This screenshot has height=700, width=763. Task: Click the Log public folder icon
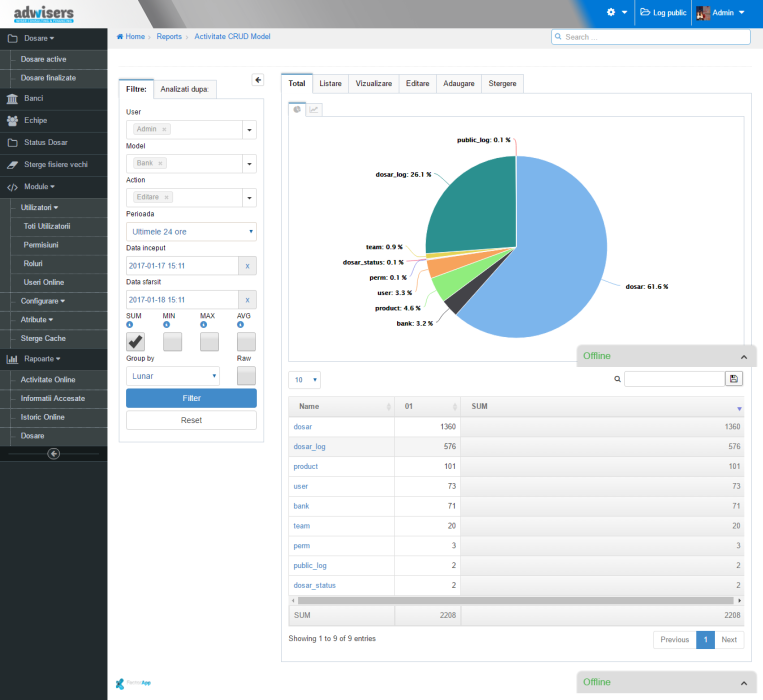pyautogui.click(x=645, y=12)
